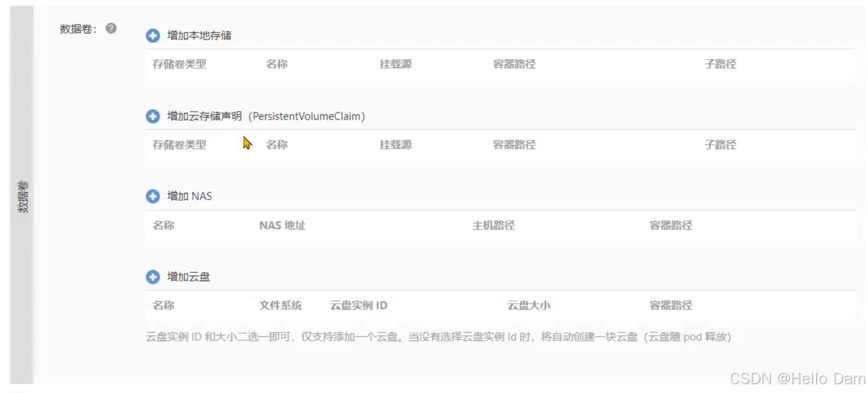Viewport: 868px width, 393px height.
Task: Select the vertical 数据卷 sidebar tab
Action: (22, 197)
